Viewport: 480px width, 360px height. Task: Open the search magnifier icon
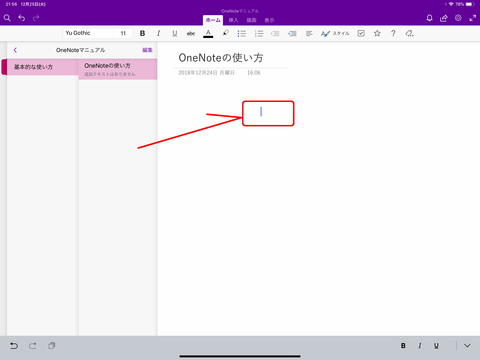tap(7, 18)
